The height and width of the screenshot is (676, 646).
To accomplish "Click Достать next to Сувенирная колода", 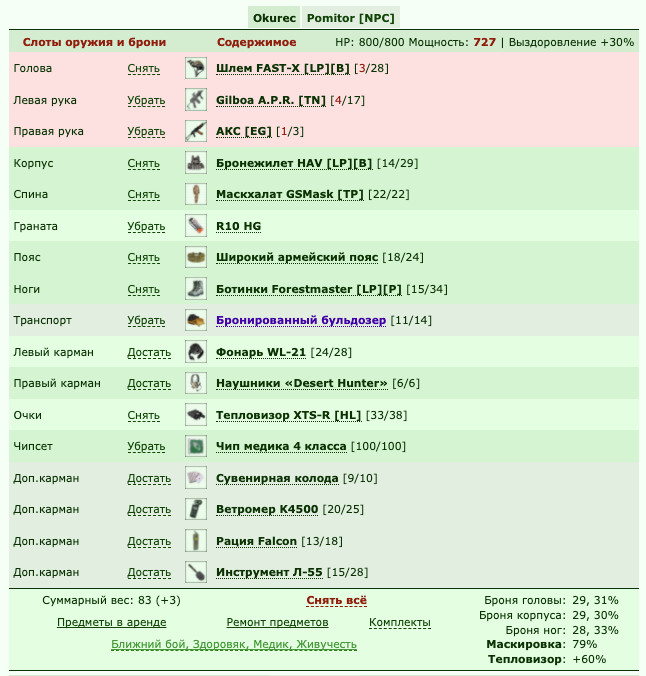I will point(149,478).
